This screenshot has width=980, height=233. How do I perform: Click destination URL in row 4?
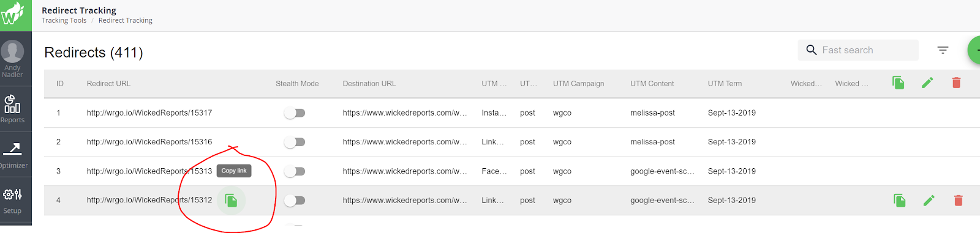(x=405, y=200)
